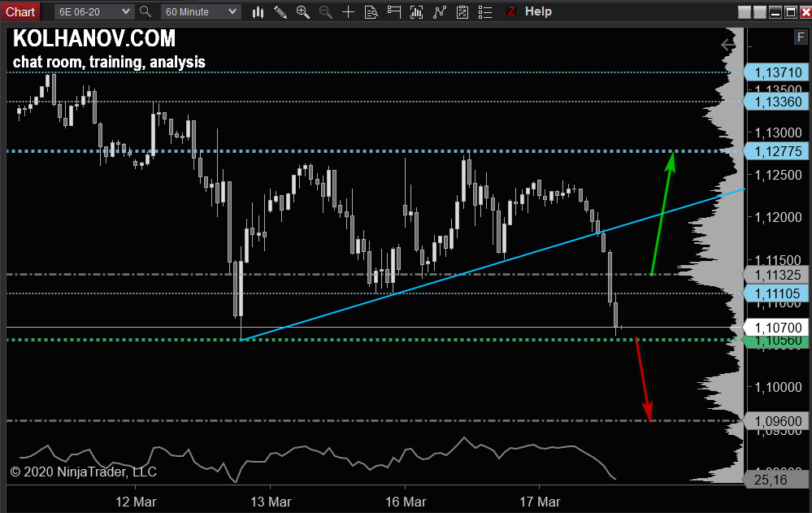Click the zoom out magnifier tool
The height and width of the screenshot is (513, 812).
point(326,11)
